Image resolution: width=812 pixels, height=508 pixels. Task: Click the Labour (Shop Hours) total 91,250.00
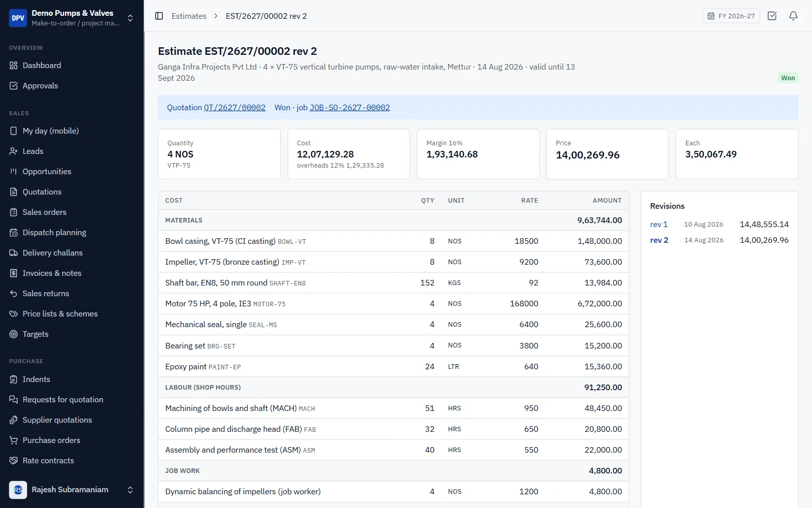pos(603,388)
